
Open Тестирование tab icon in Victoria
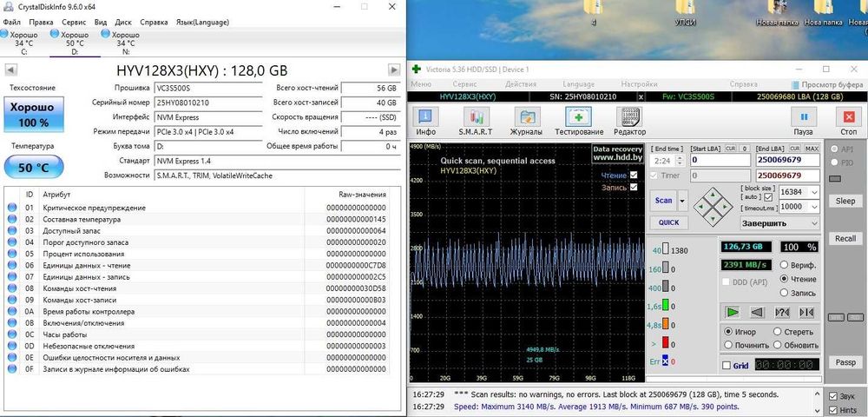(578, 122)
